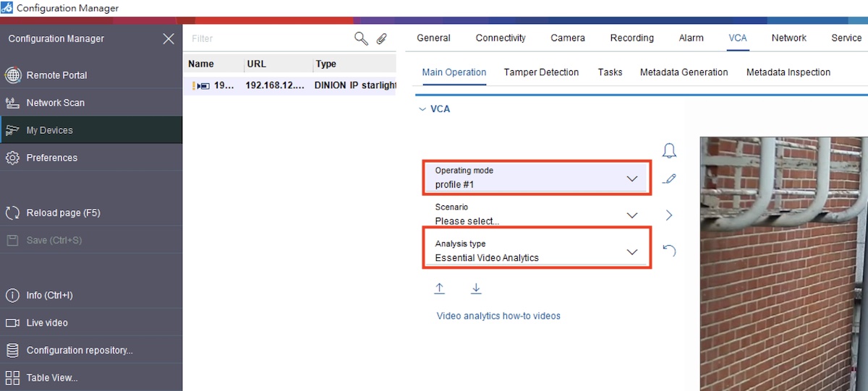Click the paperclip icon next to search

point(381,38)
